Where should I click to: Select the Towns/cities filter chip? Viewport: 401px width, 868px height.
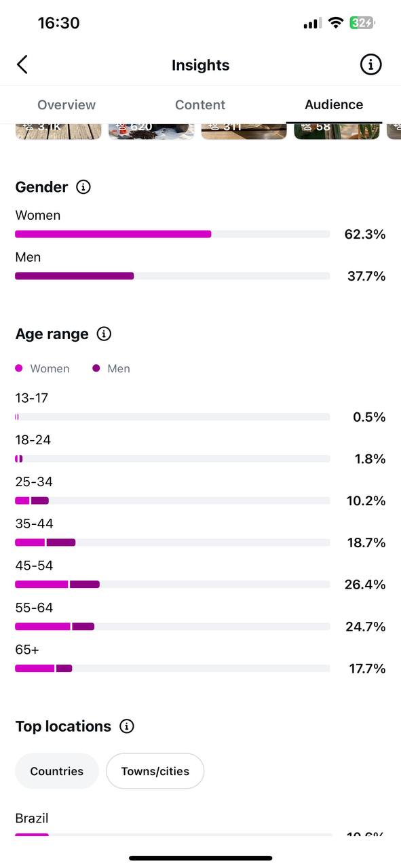(155, 771)
